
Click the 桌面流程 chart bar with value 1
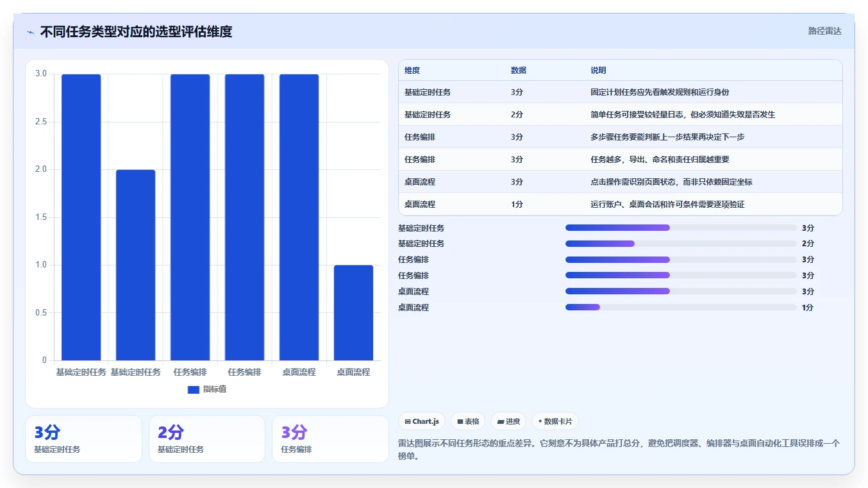coord(353,313)
